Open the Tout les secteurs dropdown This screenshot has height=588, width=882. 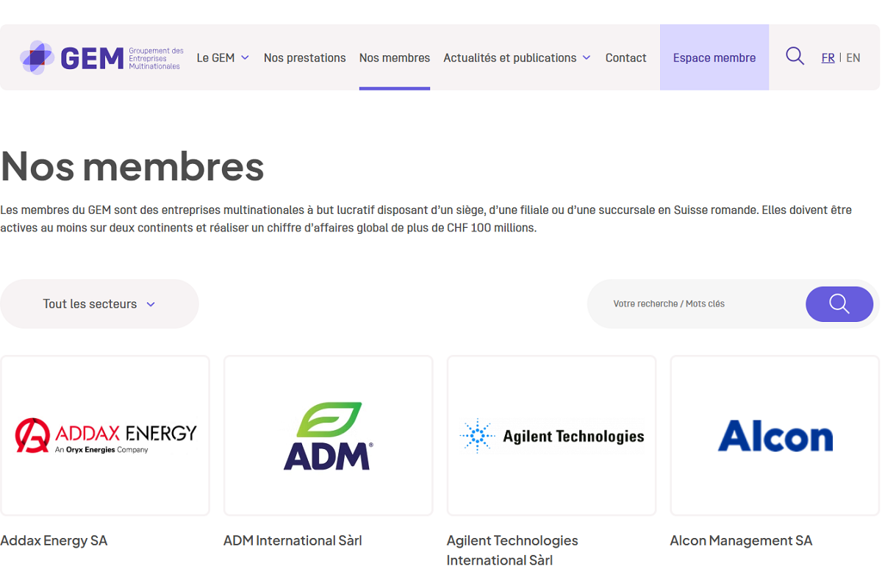[x=99, y=304]
